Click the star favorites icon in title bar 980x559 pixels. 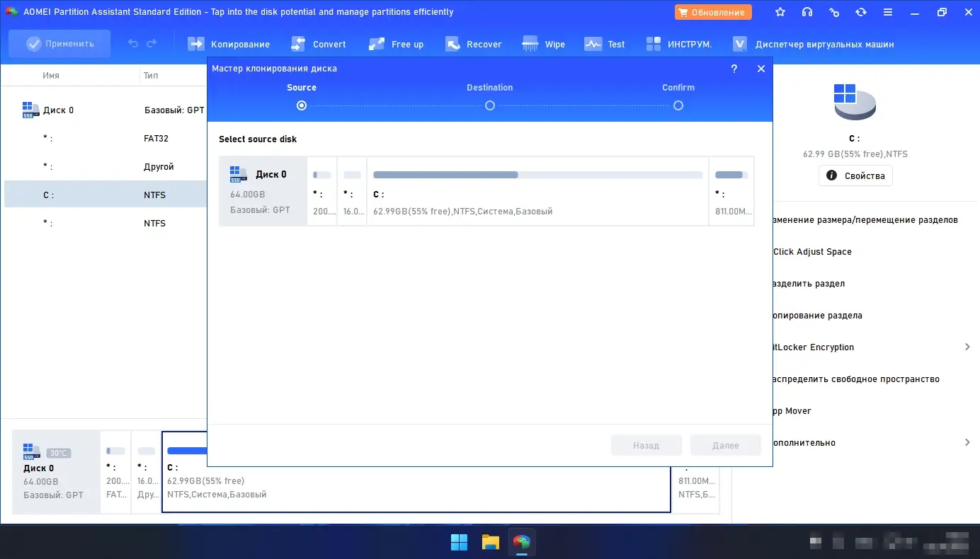(x=780, y=12)
